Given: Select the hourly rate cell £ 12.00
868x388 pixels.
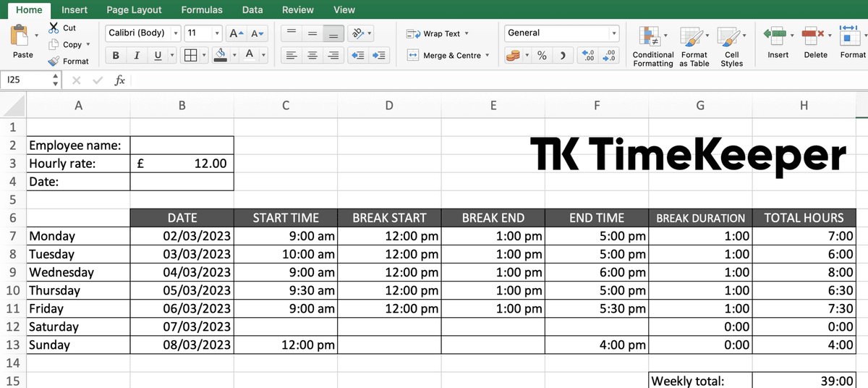Looking at the screenshot, I should pos(182,164).
